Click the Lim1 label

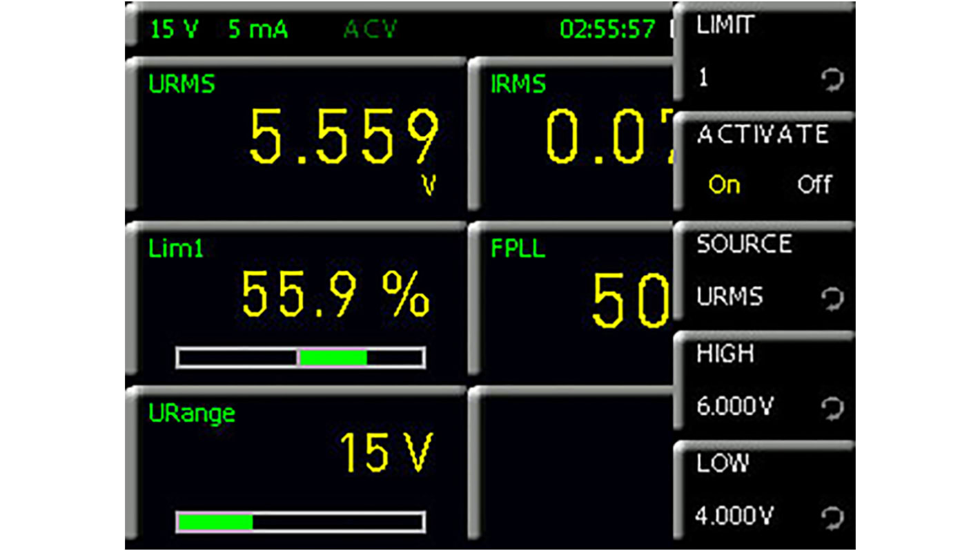coord(176,249)
